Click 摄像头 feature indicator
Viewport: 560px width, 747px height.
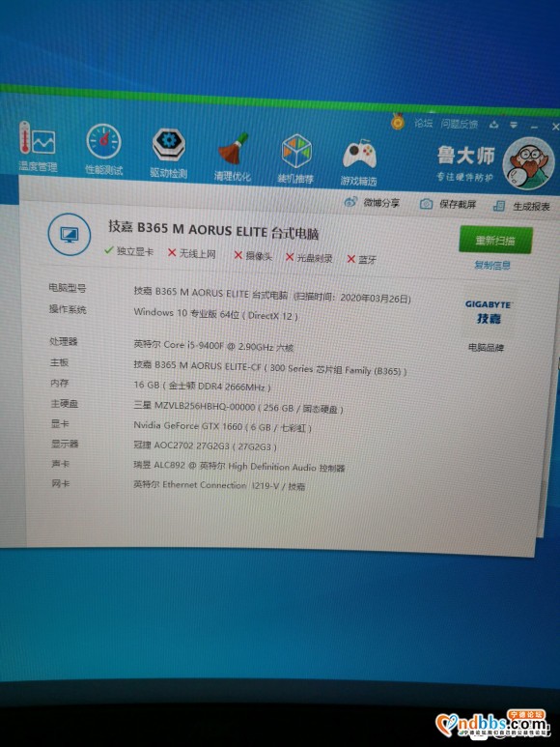tap(253, 255)
